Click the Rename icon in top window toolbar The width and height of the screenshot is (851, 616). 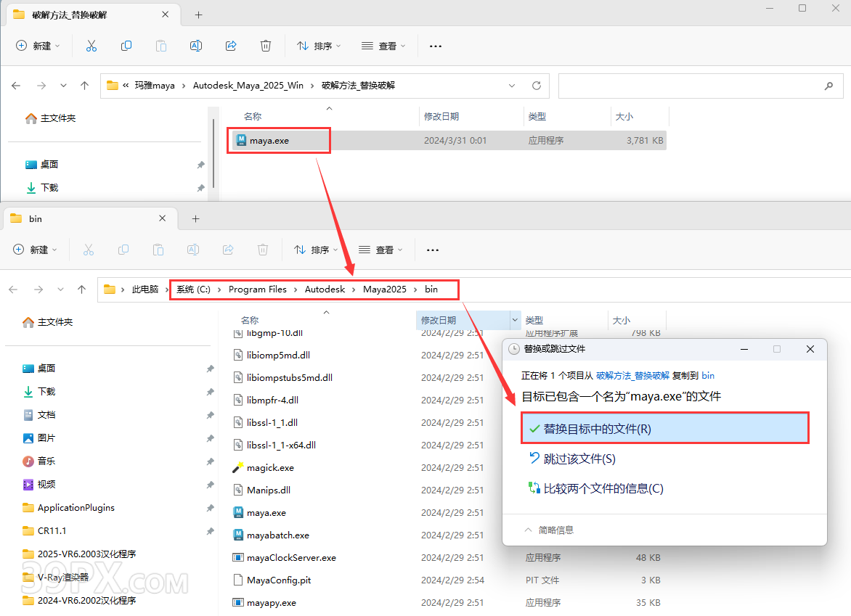click(x=196, y=46)
